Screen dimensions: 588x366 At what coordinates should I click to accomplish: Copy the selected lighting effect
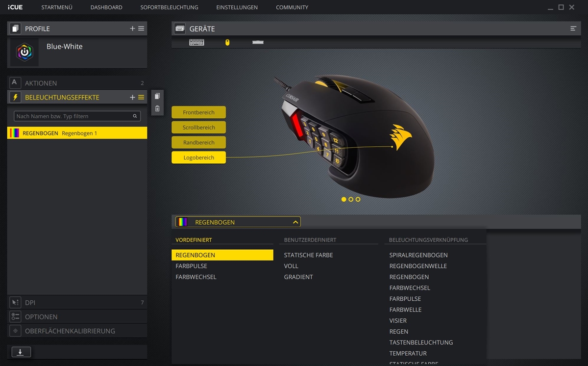point(157,96)
